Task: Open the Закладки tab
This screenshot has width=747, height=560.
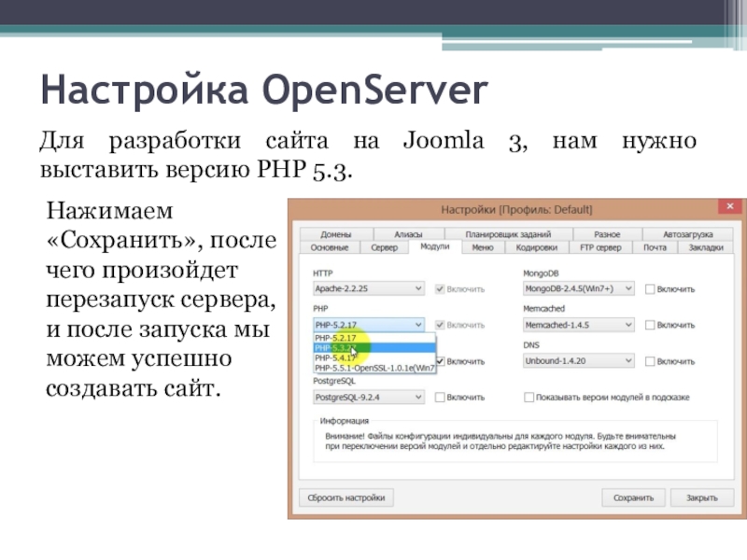Action: [706, 247]
